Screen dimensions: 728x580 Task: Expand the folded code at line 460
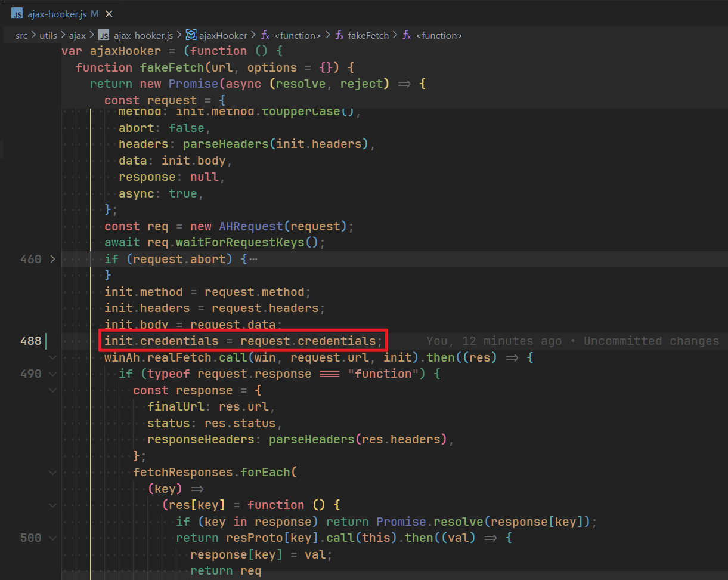(52, 259)
